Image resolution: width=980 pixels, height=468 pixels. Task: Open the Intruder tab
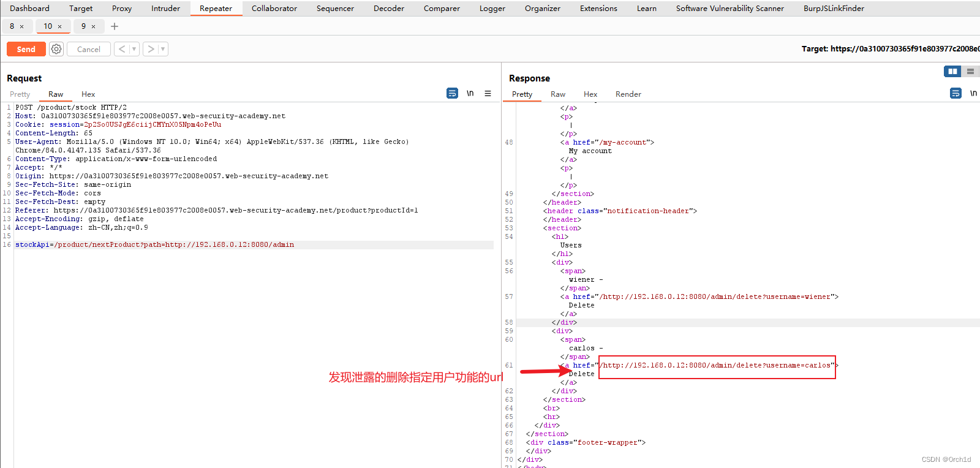click(165, 8)
